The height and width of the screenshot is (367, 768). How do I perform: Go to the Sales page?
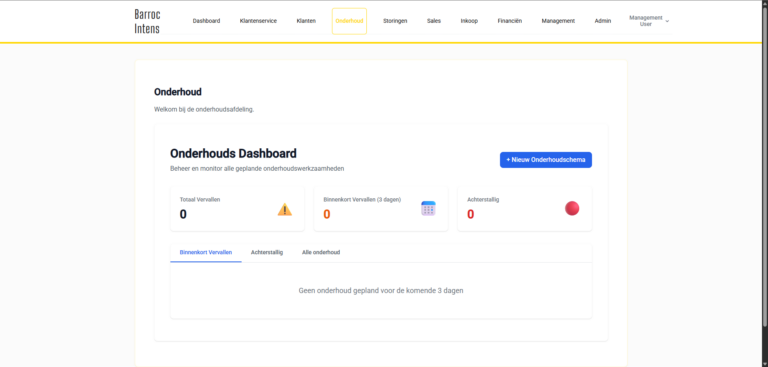pos(433,21)
